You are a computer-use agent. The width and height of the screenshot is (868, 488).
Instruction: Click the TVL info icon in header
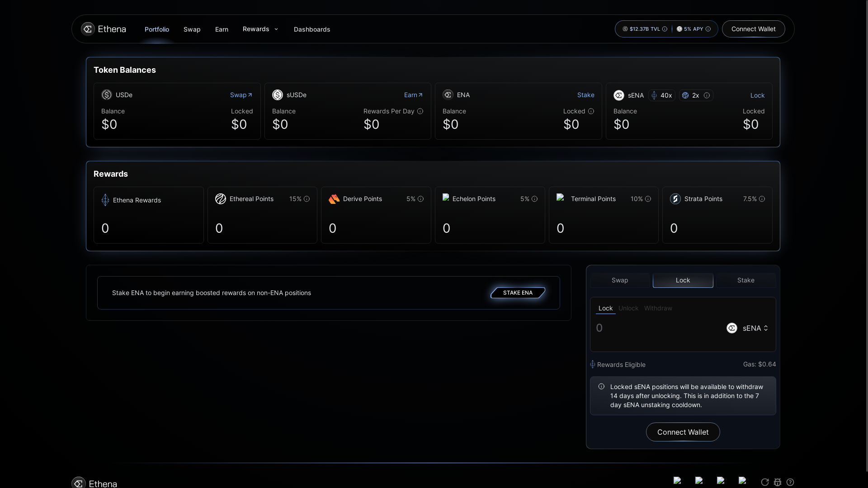pyautogui.click(x=665, y=29)
